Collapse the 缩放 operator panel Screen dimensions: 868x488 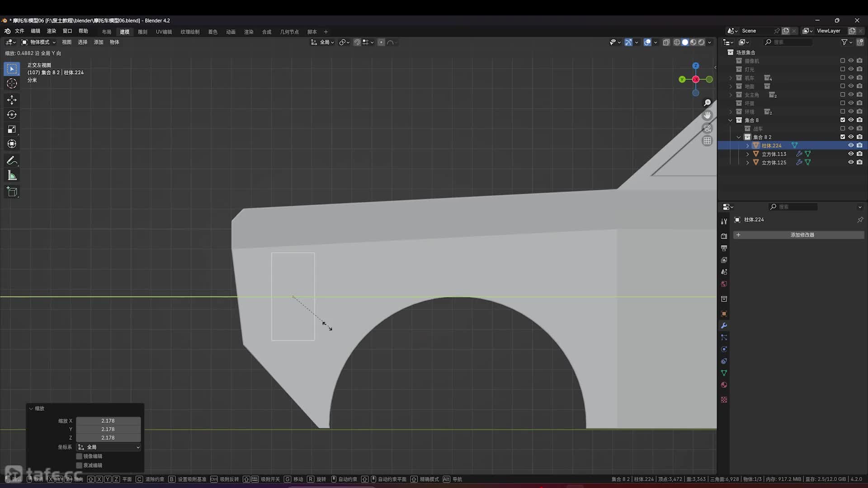click(31, 408)
